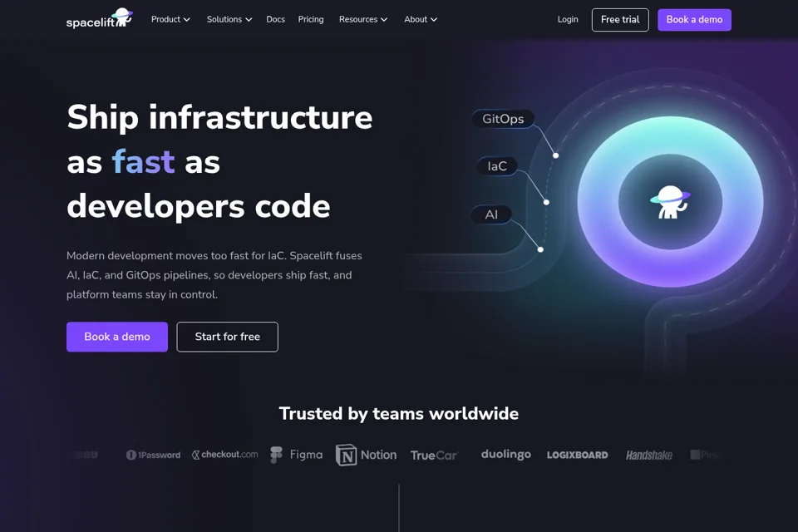
Task: Click the 'Trusted by teams worldwide' heading
Action: tap(398, 413)
